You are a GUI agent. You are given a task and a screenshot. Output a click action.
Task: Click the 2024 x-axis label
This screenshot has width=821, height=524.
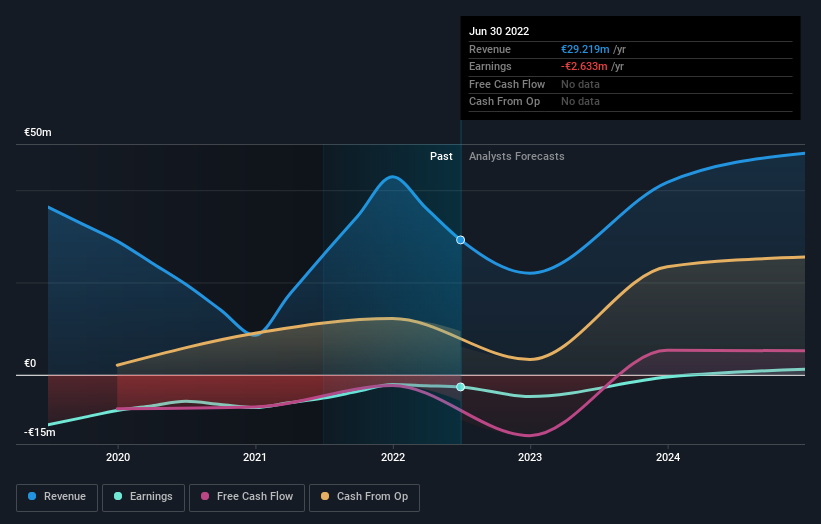click(x=668, y=458)
